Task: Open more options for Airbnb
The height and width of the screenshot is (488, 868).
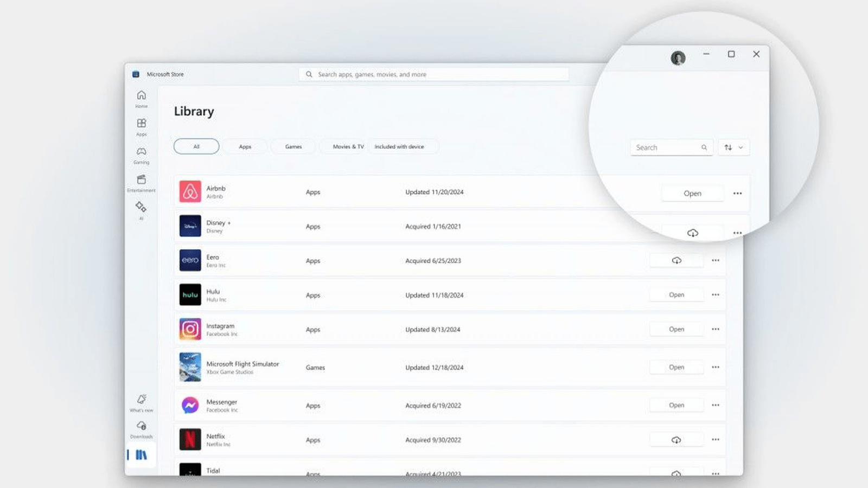Action: click(737, 193)
